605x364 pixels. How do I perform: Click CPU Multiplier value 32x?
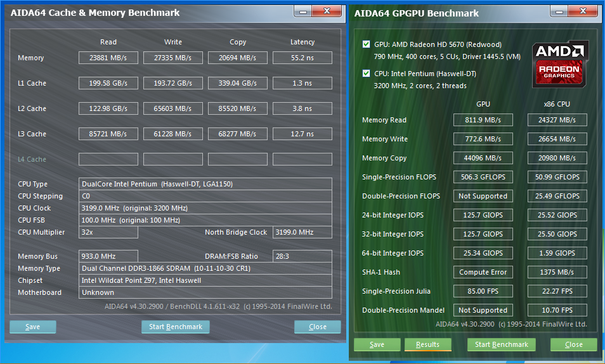point(108,232)
